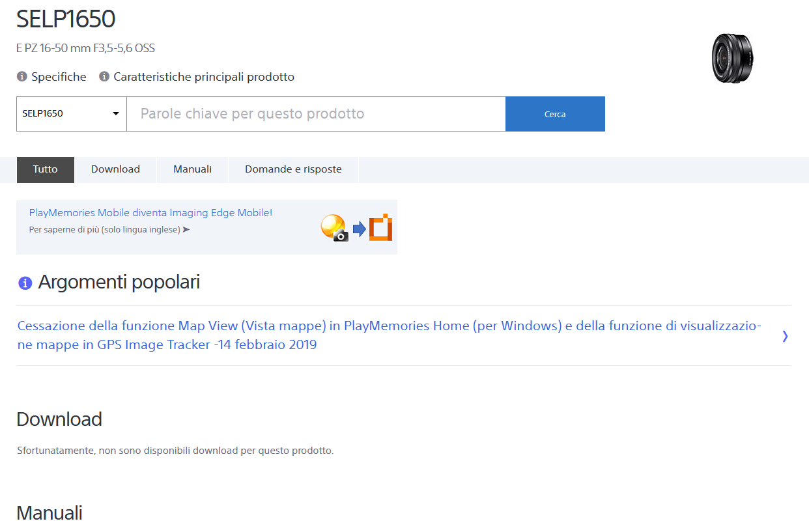809x532 pixels.
Task: Click the info icon beside Specifiche
Action: pyautogui.click(x=22, y=77)
